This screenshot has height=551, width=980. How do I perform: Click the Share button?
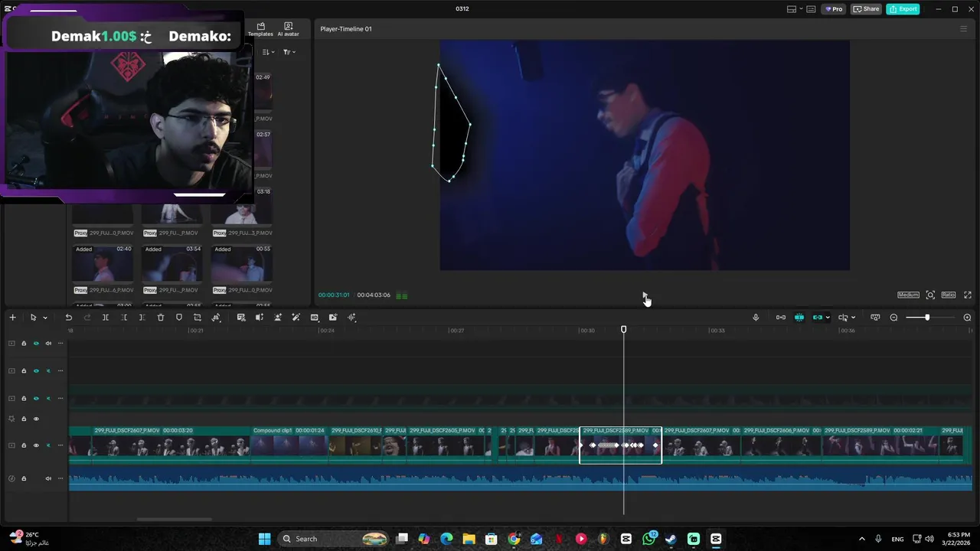[x=866, y=9]
